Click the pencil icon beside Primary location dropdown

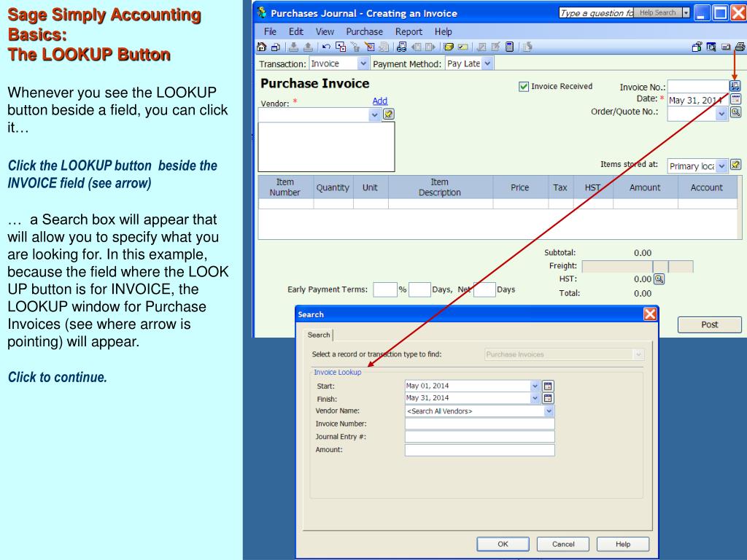coord(735,165)
